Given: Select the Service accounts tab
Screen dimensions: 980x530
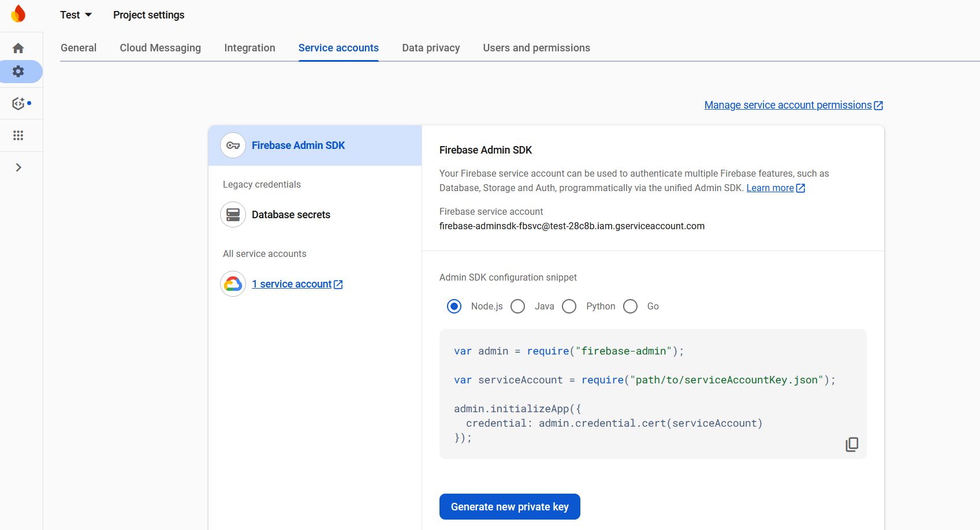Looking at the screenshot, I should pos(338,48).
